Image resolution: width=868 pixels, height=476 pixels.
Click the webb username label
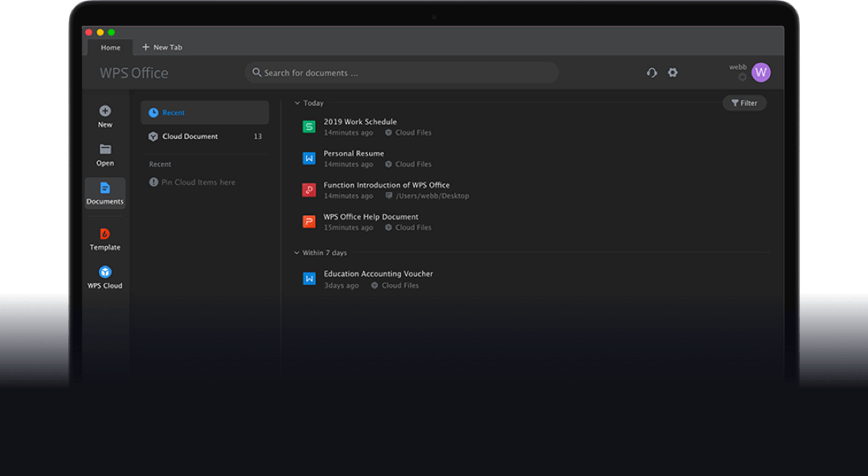738,67
